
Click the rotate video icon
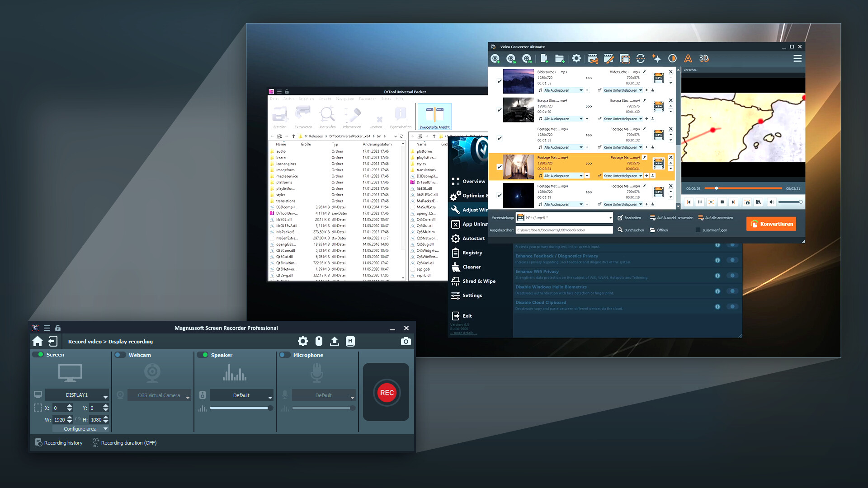[641, 59]
